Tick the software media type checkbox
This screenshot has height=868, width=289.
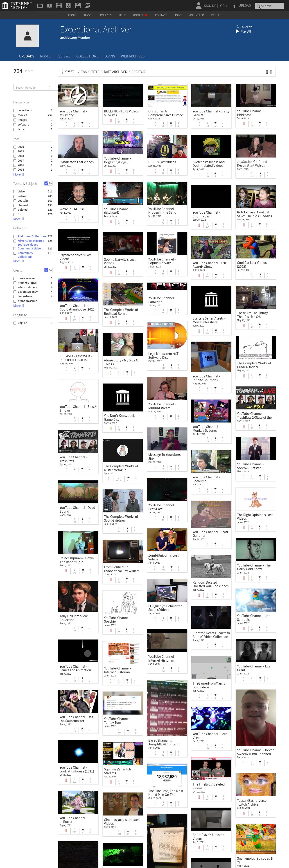pos(15,125)
